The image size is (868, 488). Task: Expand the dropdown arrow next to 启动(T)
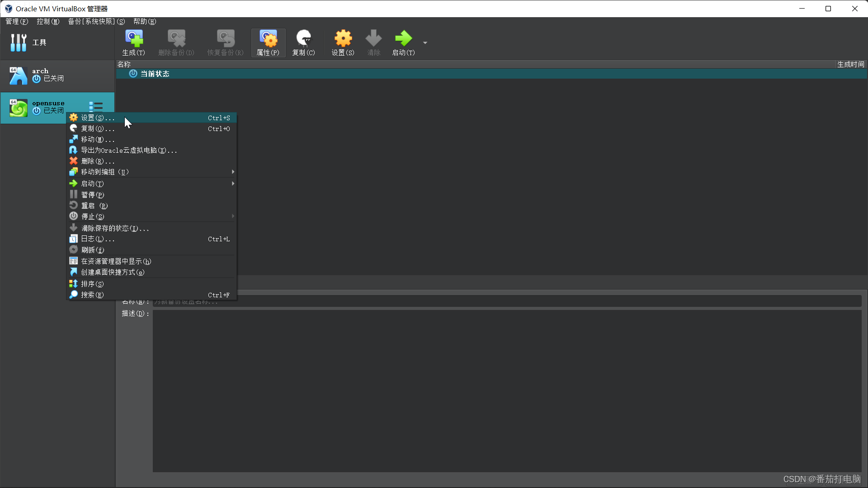pyautogui.click(x=425, y=43)
